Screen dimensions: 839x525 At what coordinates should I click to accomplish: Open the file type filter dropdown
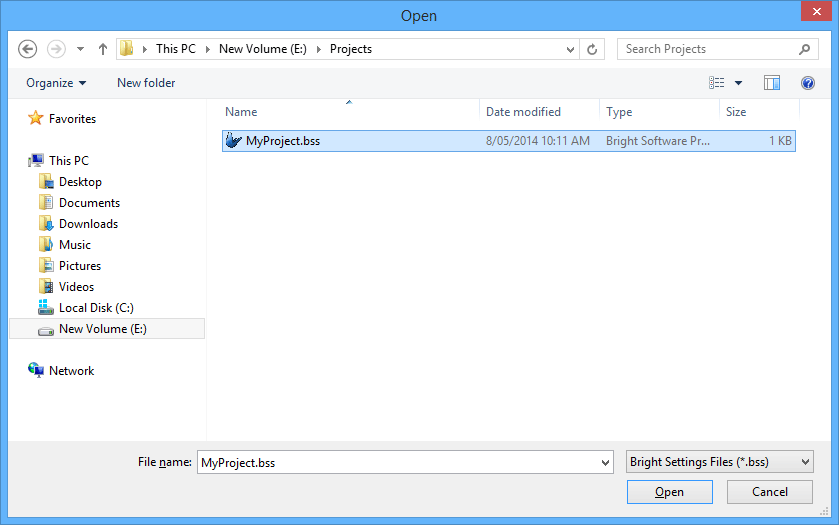(x=719, y=462)
